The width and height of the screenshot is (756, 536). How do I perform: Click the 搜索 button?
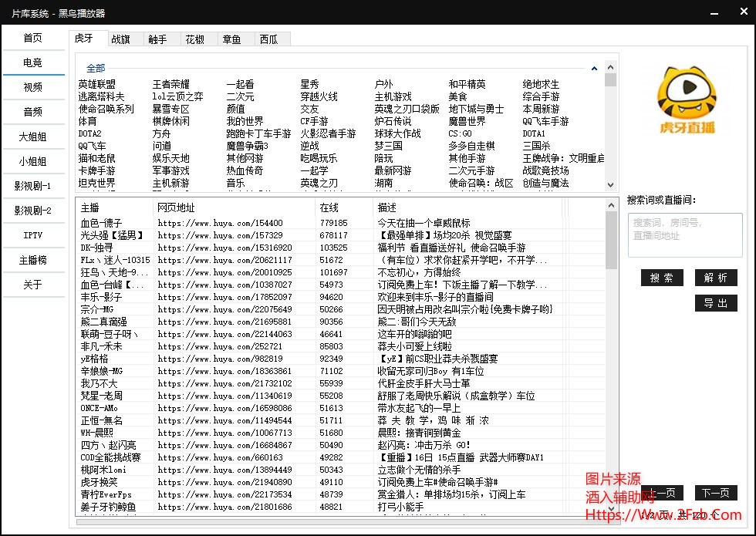pyautogui.click(x=661, y=278)
